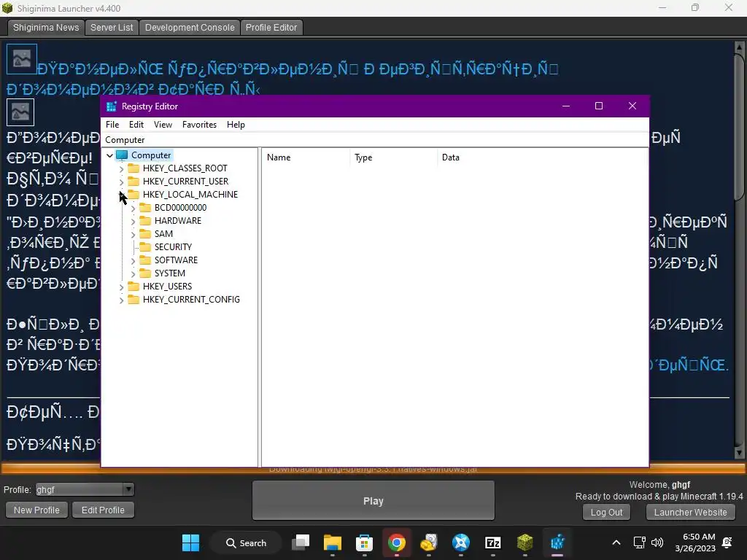747x560 pixels.
Task: Click HARDWARE folder icon
Action: point(145,220)
